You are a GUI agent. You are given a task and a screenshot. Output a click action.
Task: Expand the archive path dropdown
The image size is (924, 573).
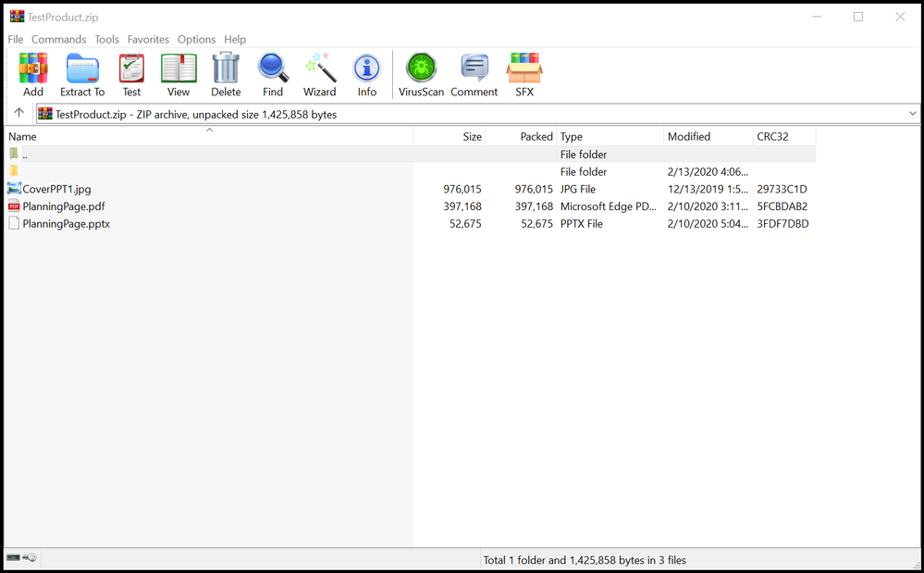coord(912,114)
